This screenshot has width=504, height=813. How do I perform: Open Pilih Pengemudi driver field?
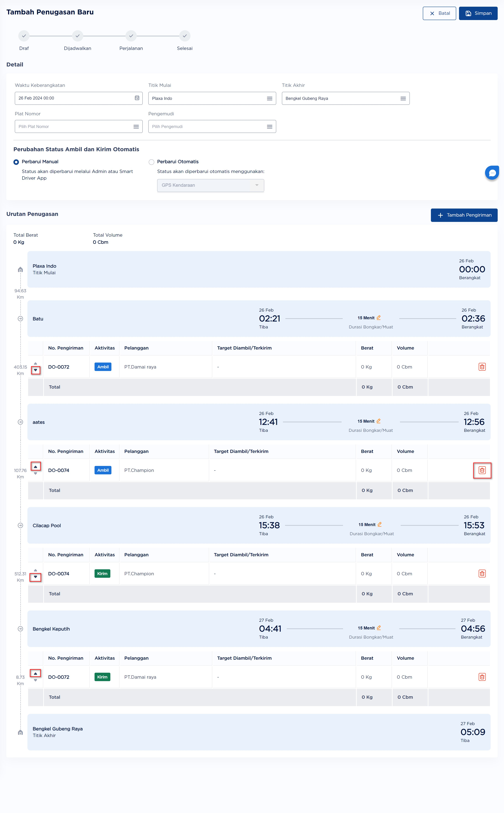click(212, 127)
